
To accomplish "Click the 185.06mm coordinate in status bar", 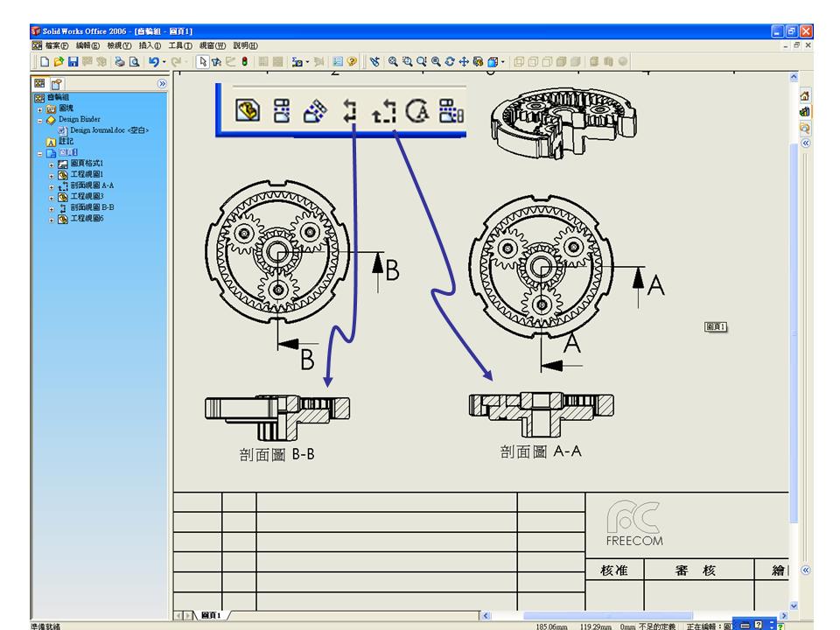I will pyautogui.click(x=551, y=626).
